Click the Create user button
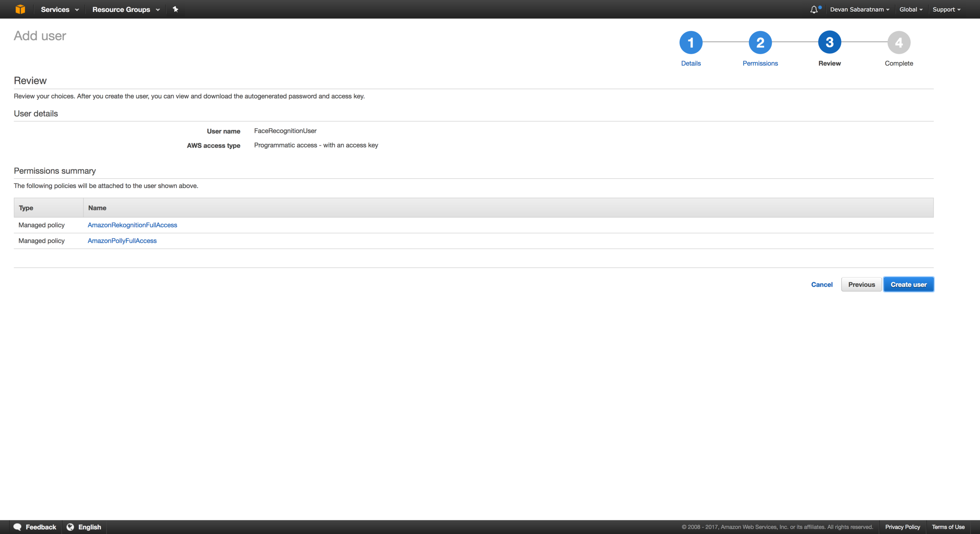Image resolution: width=980 pixels, height=534 pixels. (x=909, y=284)
